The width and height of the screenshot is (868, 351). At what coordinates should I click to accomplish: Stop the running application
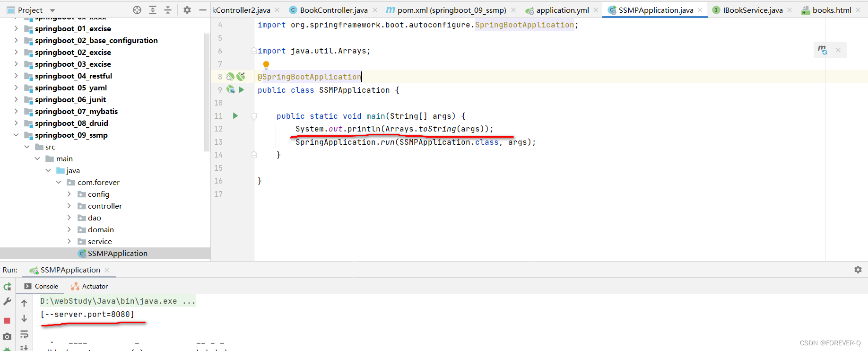(x=7, y=321)
